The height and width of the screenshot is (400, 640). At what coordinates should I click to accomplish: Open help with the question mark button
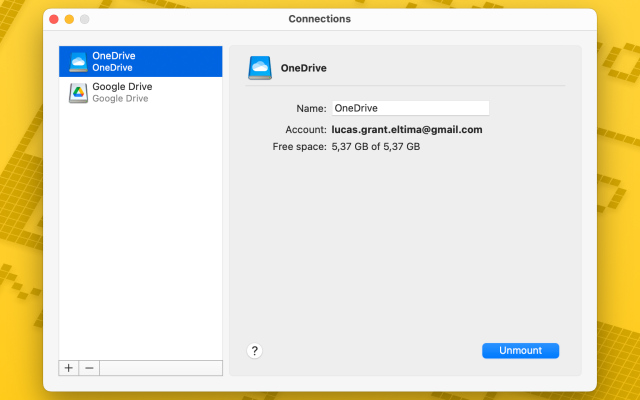pos(255,350)
